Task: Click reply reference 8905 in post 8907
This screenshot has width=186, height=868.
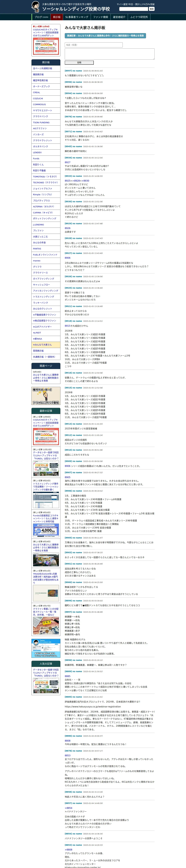Action: (68, 477)
